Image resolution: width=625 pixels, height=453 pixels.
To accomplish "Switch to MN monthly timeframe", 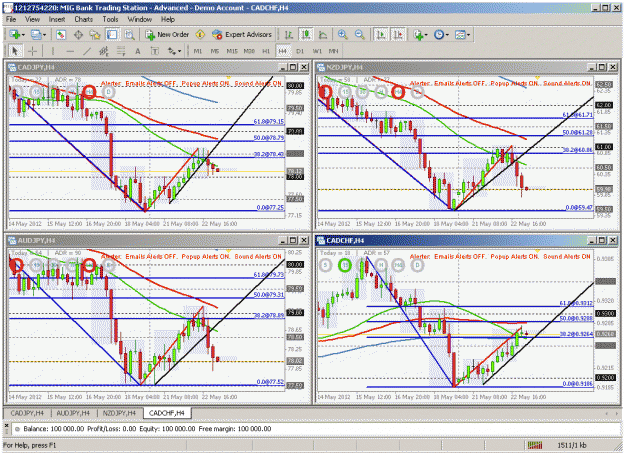I will click(x=334, y=51).
